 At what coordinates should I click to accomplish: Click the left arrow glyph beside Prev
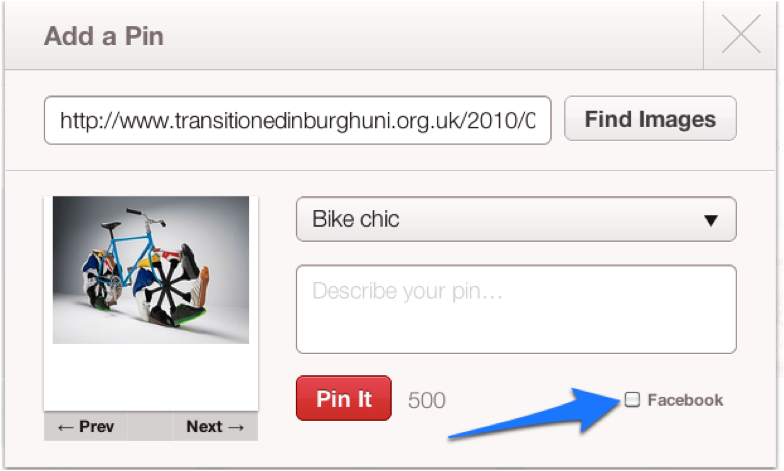click(x=66, y=427)
